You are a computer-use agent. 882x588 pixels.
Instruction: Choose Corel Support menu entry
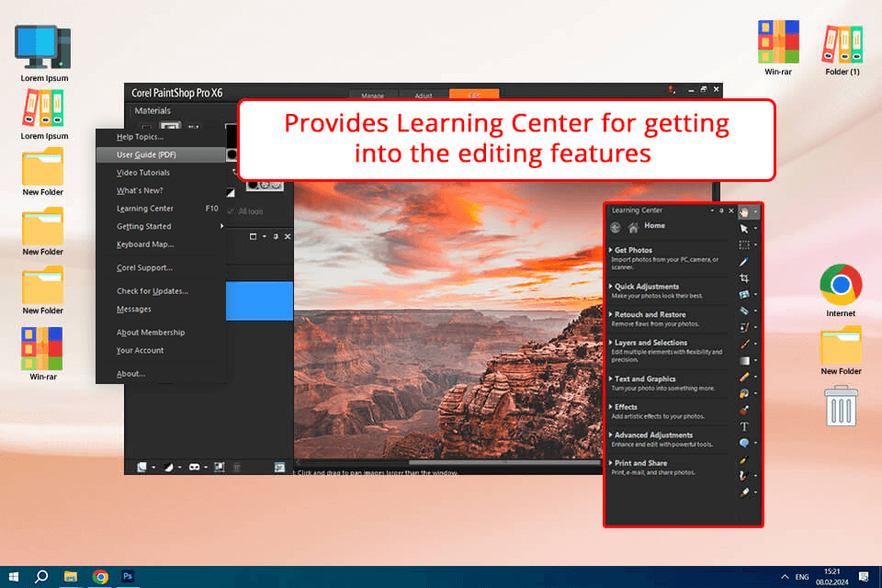pos(161,268)
